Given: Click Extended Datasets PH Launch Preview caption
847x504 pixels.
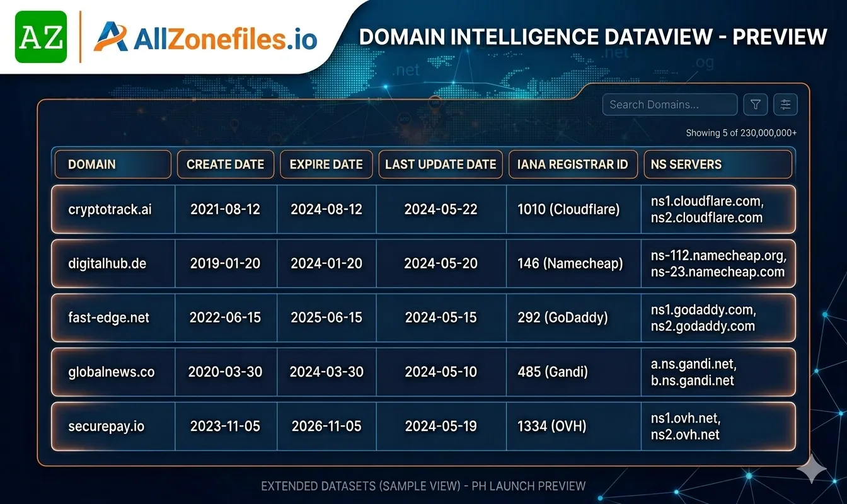Looking at the screenshot, I should tap(423, 486).
